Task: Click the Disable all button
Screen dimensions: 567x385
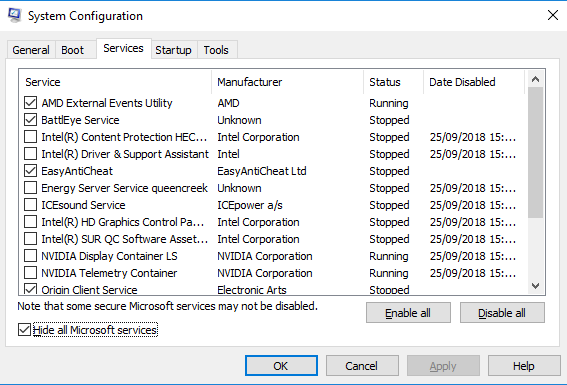Action: click(x=502, y=313)
